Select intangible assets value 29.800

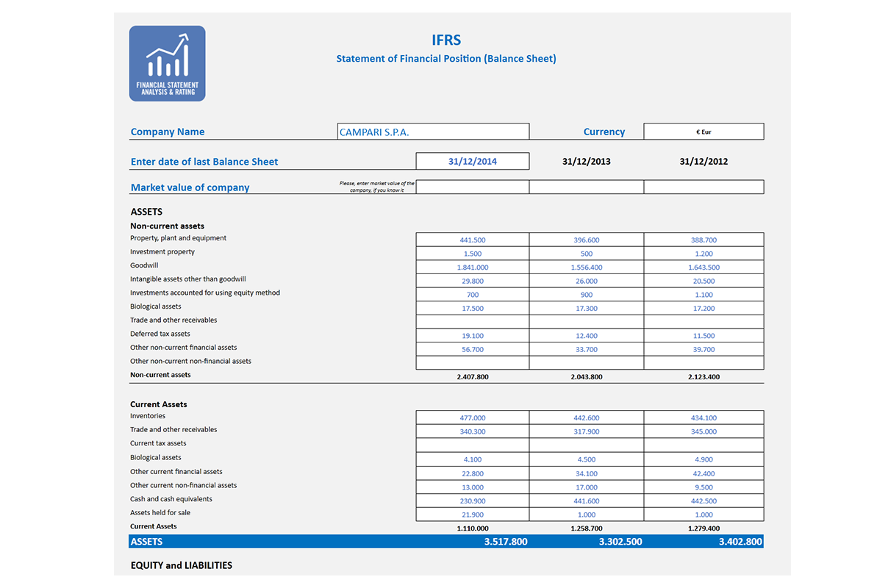473,281
